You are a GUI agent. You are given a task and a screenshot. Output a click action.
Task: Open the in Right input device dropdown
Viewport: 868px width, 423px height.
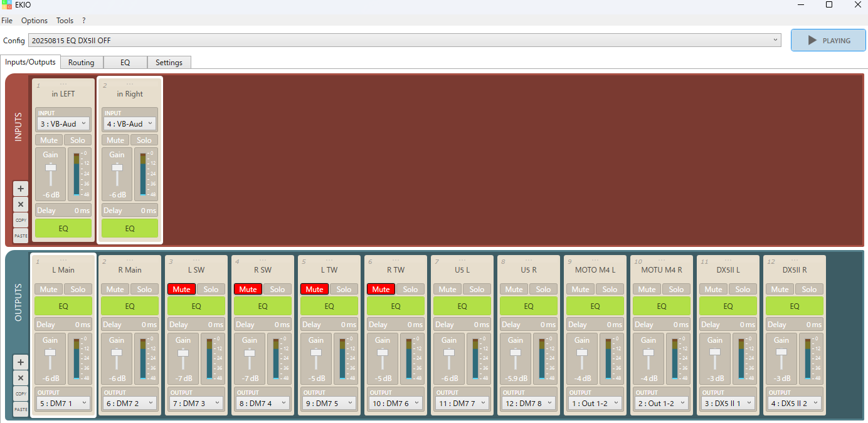point(130,124)
